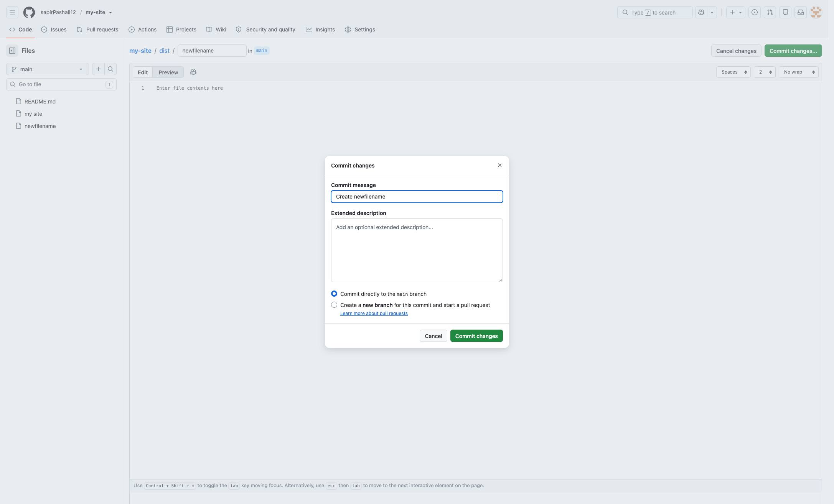834x504 pixels.
Task: Open the notifications inbox icon
Action: coord(801,12)
